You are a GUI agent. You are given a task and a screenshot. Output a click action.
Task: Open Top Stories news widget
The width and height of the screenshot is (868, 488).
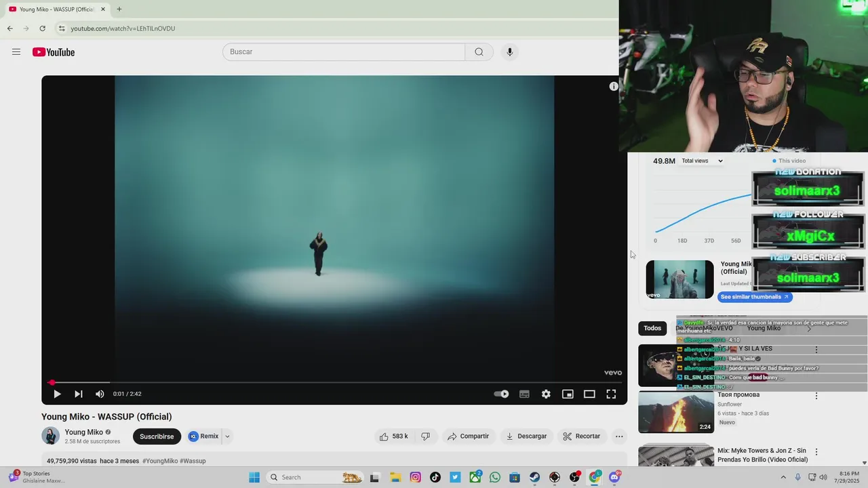(x=37, y=477)
